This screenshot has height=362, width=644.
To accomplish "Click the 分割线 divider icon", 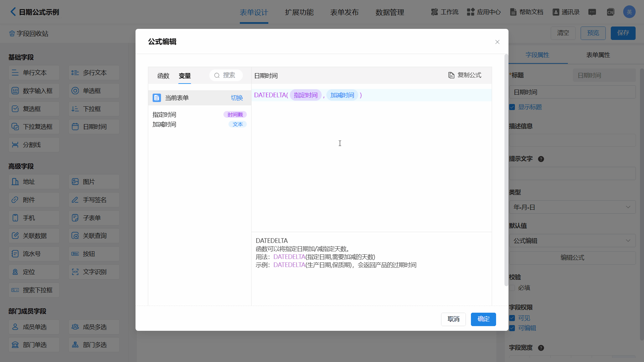I will [15, 145].
